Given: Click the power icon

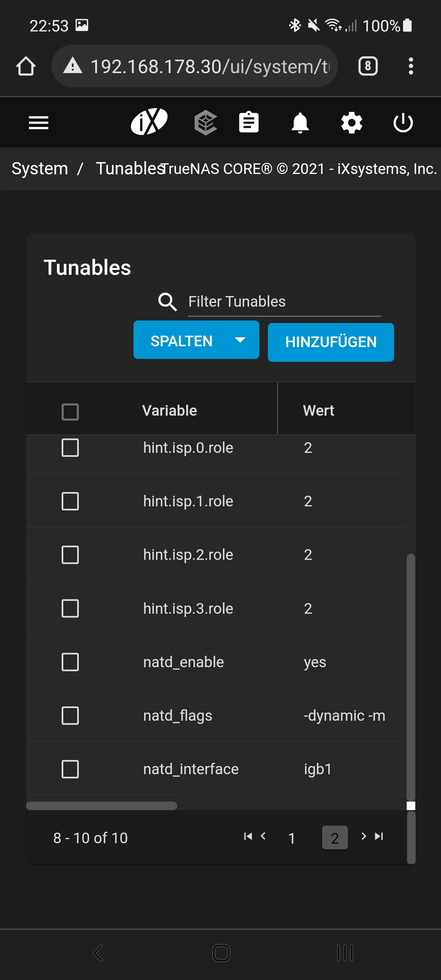Looking at the screenshot, I should [x=403, y=122].
